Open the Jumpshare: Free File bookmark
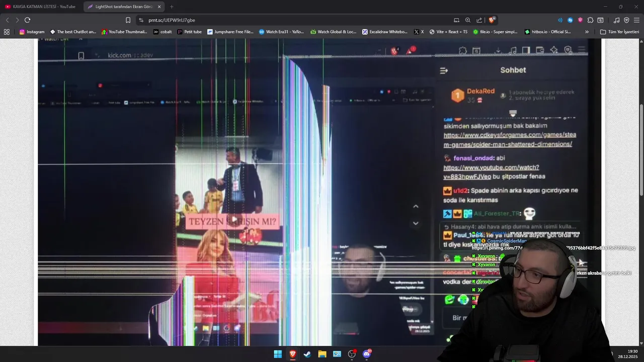This screenshot has width=644, height=362. tap(230, 32)
